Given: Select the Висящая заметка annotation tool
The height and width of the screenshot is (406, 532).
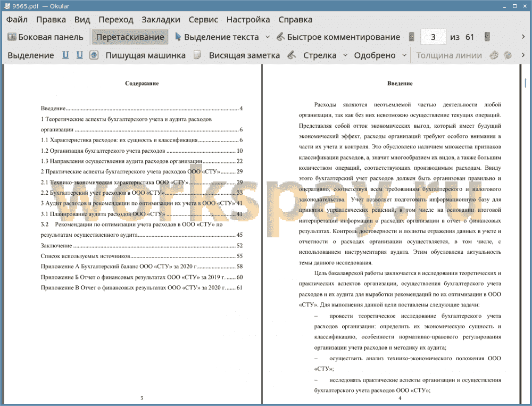Looking at the screenshot, I should [x=244, y=55].
